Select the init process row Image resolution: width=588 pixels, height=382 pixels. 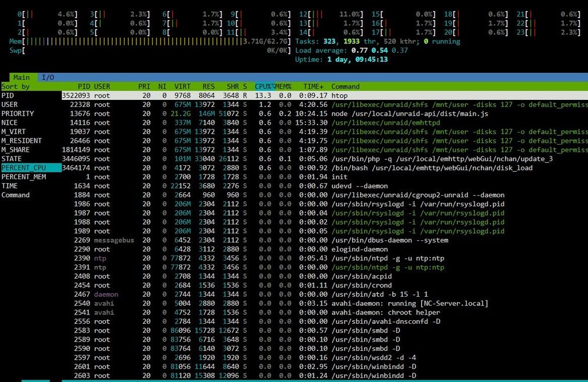(x=325, y=176)
